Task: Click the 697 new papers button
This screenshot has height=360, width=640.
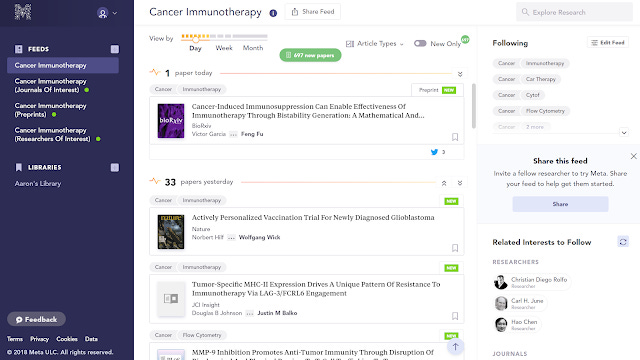Action: (x=310, y=55)
